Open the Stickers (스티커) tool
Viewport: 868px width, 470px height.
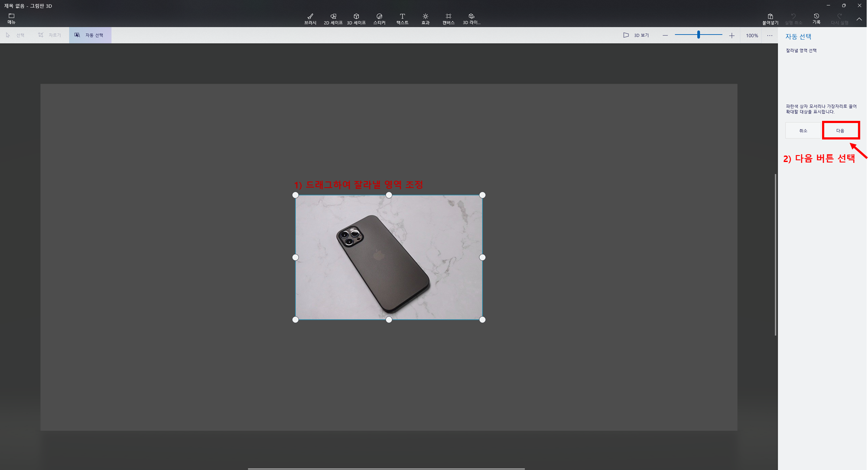[379, 18]
